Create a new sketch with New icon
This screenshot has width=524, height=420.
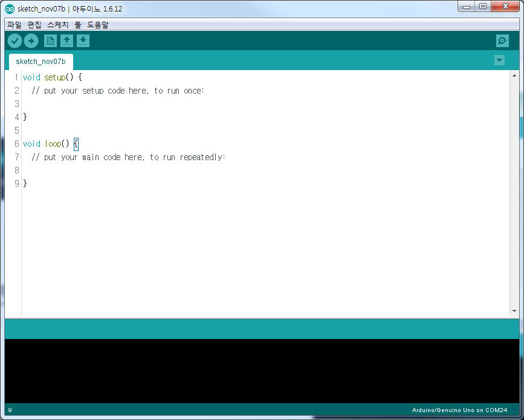coord(50,40)
